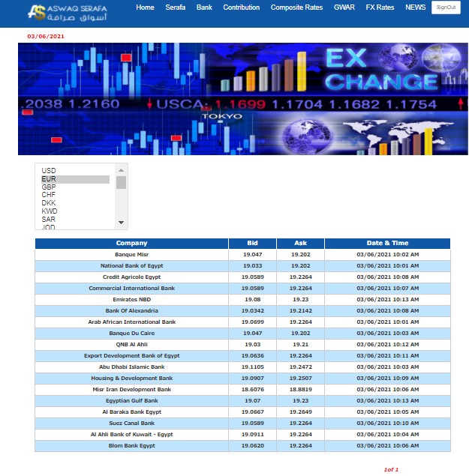Click Credit Agricole Egypt
The image size is (469, 476).
(131, 277)
